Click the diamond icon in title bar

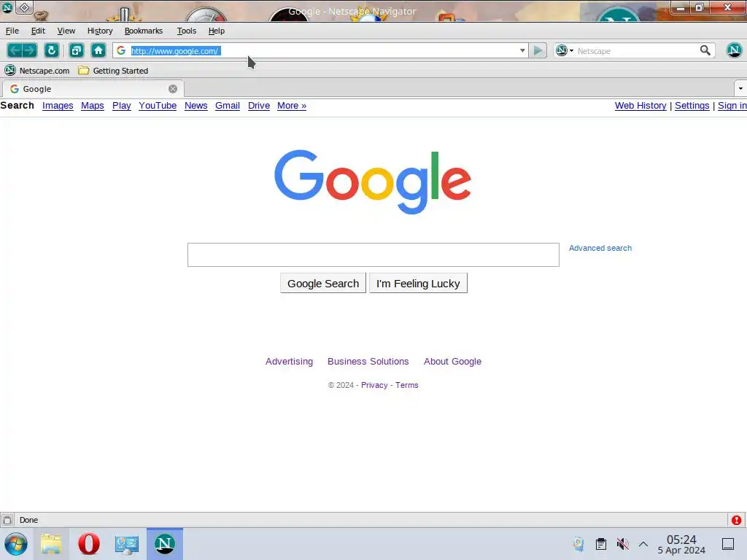tap(24, 7)
